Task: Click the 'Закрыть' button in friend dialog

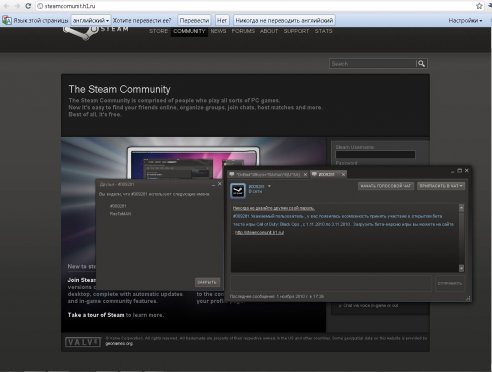Action: pyautogui.click(x=207, y=282)
